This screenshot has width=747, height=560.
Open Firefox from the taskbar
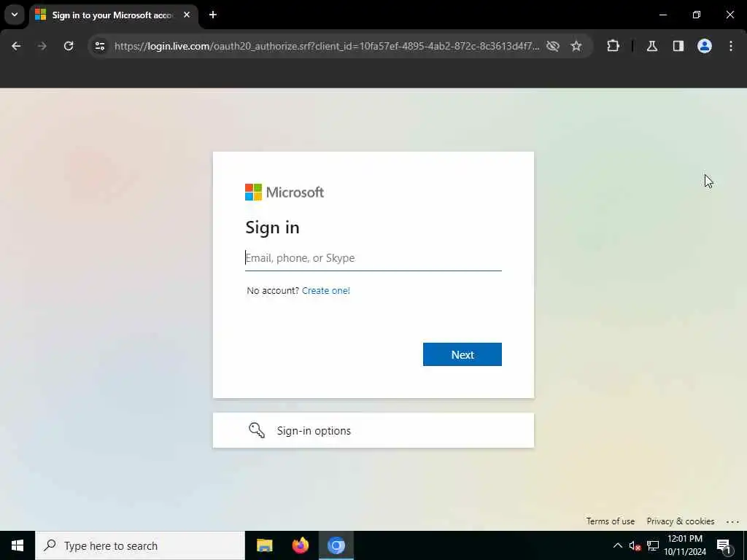300,545
